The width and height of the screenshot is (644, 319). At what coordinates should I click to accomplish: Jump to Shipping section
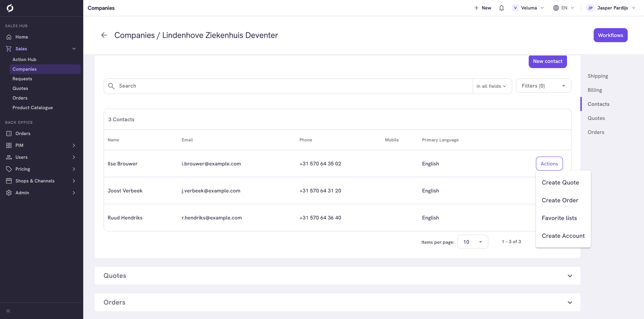598,76
